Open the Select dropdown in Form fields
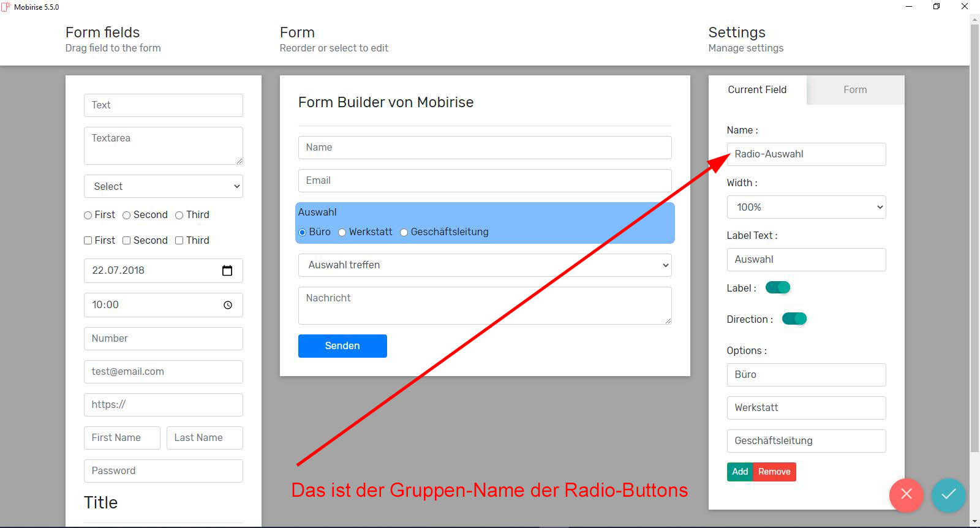Screen dimensions: 980x528 pos(164,186)
